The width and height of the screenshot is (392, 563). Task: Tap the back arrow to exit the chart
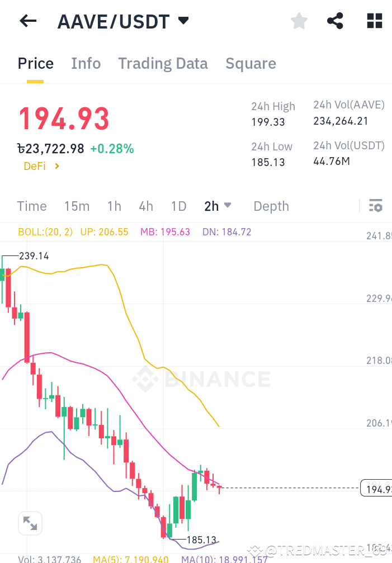[27, 21]
